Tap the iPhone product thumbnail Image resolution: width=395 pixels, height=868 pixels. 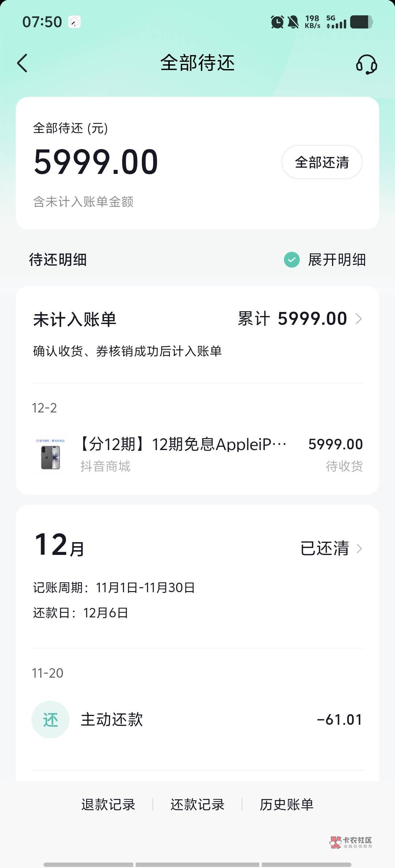click(x=50, y=455)
